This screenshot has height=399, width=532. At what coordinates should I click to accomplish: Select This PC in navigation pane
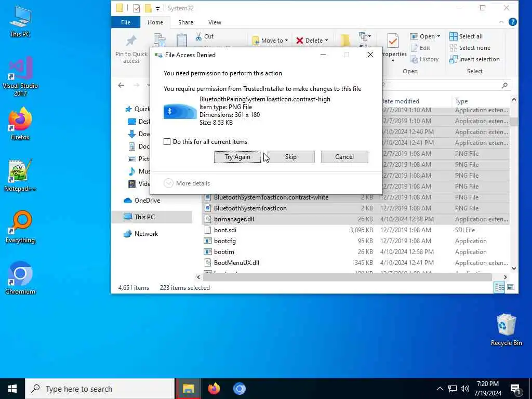[152, 217]
